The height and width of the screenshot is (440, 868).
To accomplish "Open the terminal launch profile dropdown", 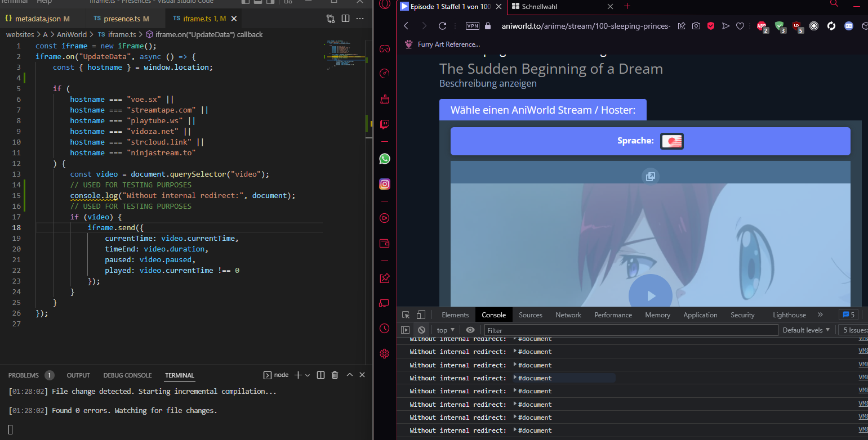I will [308, 375].
